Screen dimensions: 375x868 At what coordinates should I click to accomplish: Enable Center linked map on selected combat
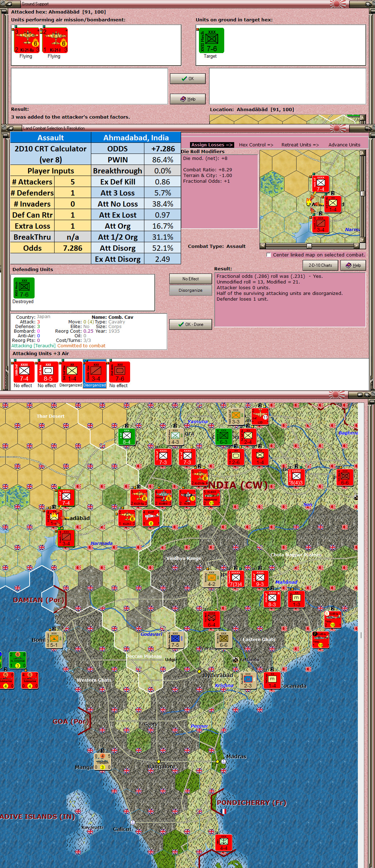coord(269,255)
